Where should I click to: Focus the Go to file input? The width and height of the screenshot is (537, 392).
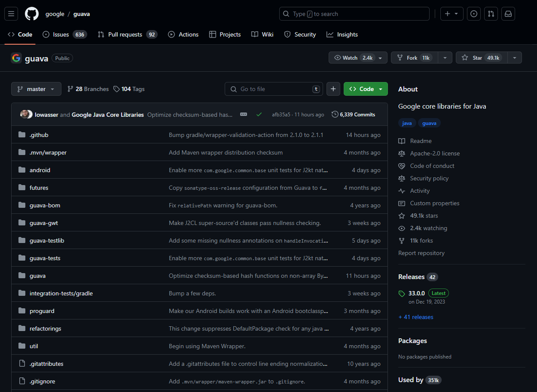point(274,89)
